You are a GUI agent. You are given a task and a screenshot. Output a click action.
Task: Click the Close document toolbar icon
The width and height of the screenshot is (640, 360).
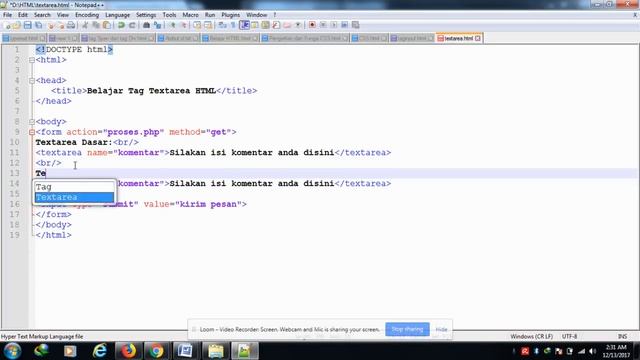(x=51, y=25)
